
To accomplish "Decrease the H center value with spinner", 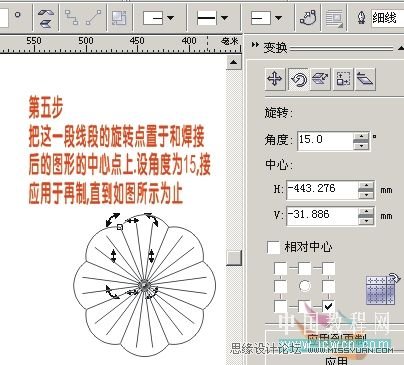I will (367, 195).
